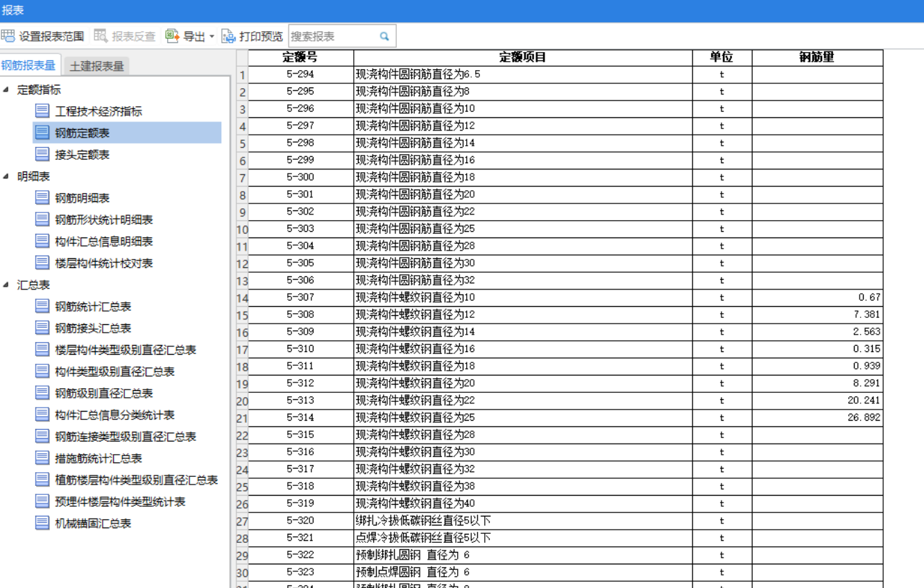Open the 构件汇总信息明细表 report
Viewport: 924px width, 588px height.
click(x=104, y=241)
